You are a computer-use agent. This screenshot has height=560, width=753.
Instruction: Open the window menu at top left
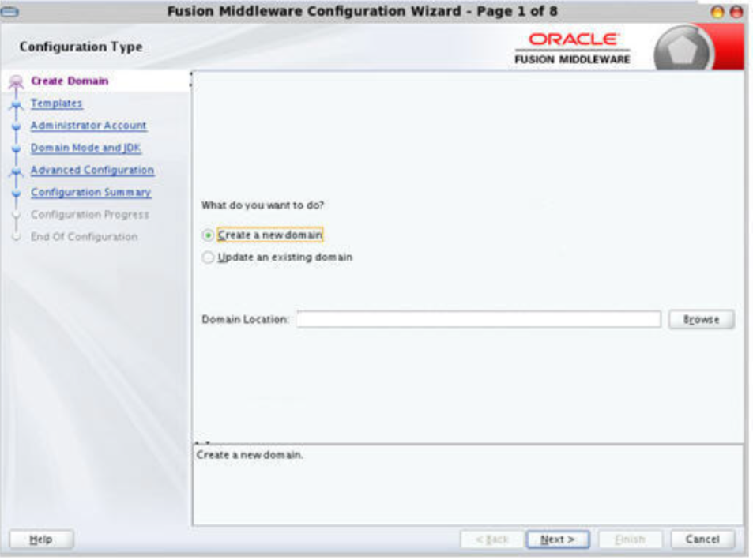(9, 11)
